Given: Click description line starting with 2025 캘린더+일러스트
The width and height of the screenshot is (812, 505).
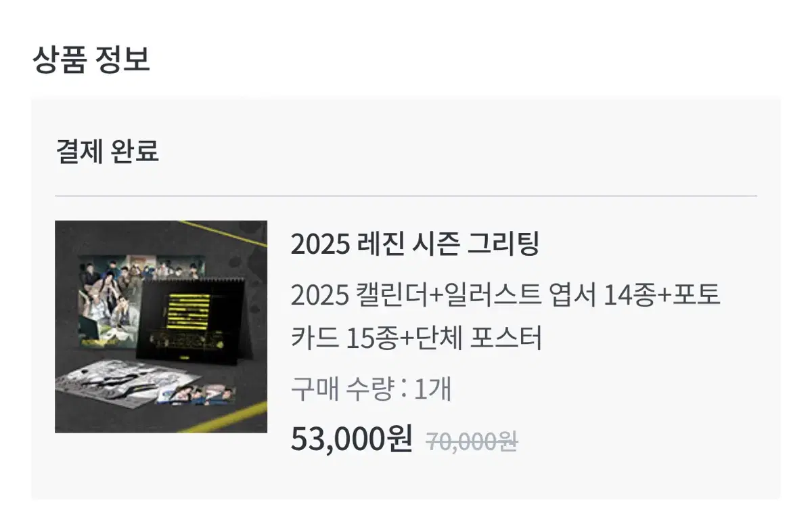Looking at the screenshot, I should pos(505,295).
